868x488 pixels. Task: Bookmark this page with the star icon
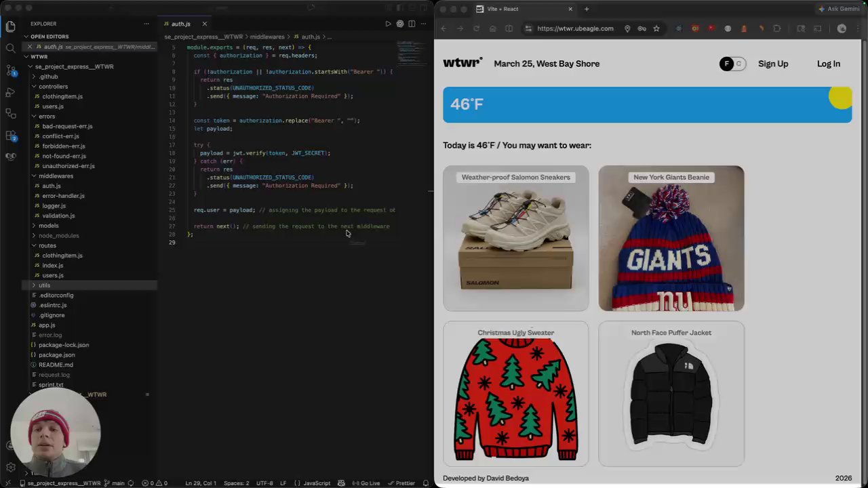click(656, 28)
